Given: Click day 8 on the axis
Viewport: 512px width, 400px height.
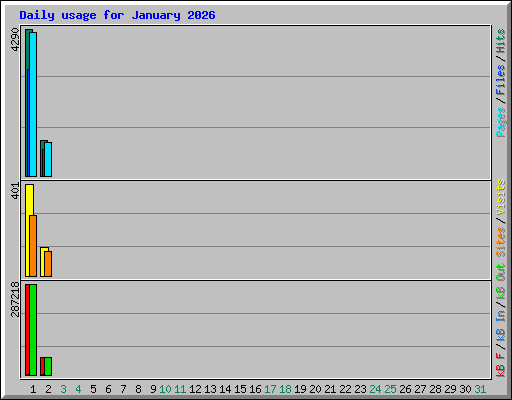Looking at the screenshot, I should coord(138,389).
